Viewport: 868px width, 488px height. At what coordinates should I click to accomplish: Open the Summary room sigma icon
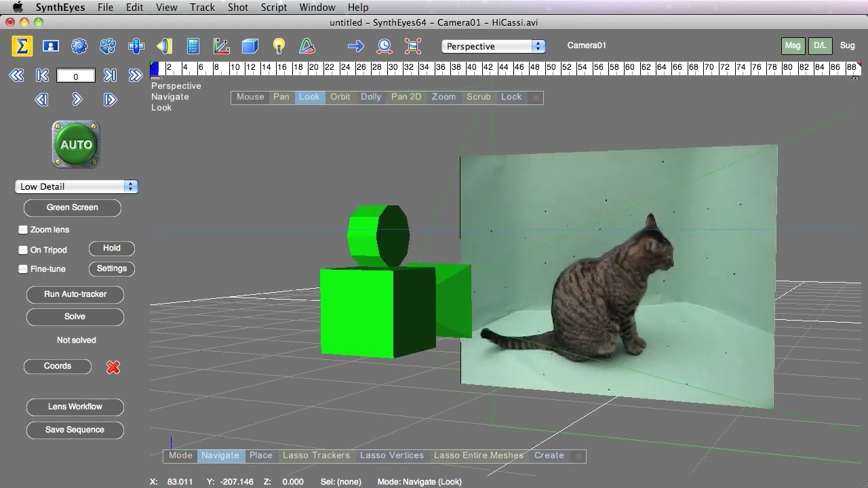click(x=22, y=46)
